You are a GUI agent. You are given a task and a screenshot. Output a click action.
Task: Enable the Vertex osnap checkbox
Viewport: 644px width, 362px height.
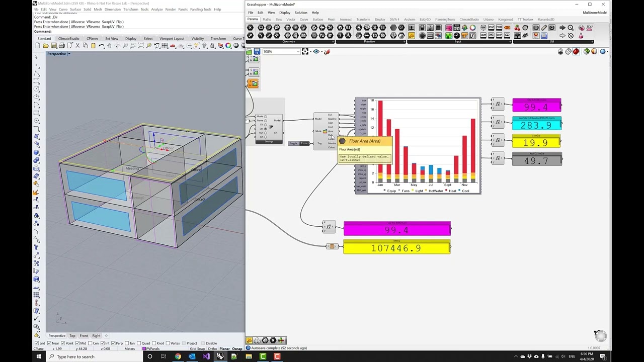pyautogui.click(x=168, y=343)
